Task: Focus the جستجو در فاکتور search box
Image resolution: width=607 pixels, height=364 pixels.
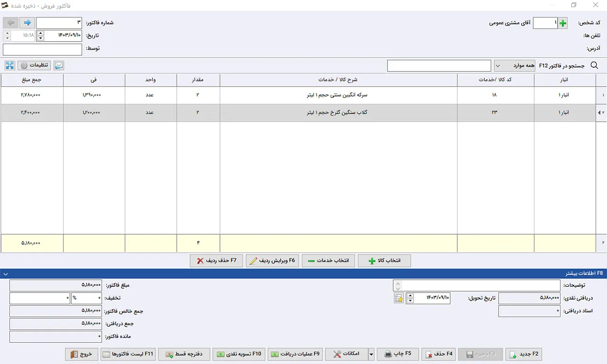Action: pyautogui.click(x=439, y=66)
